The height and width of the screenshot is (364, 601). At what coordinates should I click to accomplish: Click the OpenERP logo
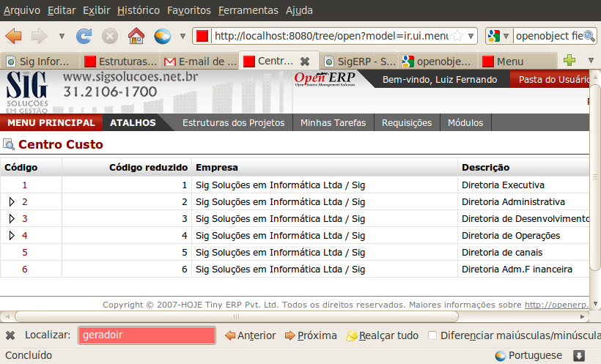(x=325, y=79)
